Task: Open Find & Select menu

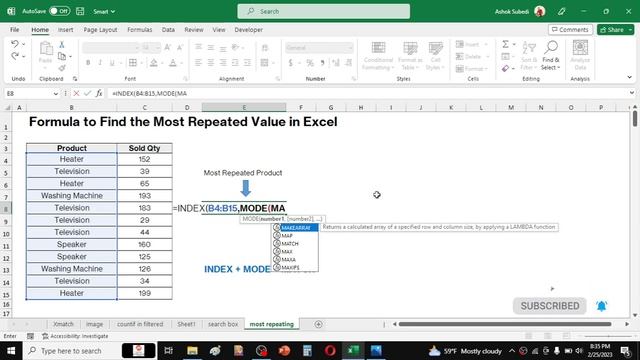Action: [551, 56]
